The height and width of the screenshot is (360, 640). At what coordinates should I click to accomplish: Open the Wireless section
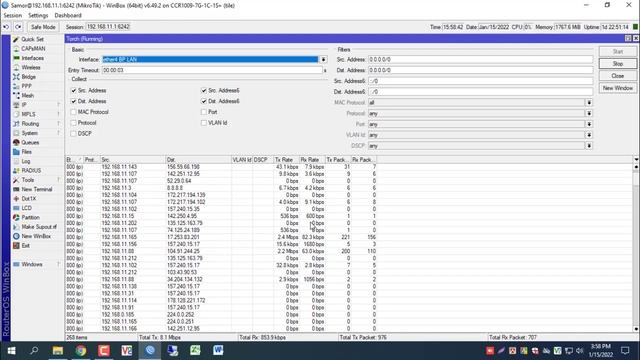[31, 67]
